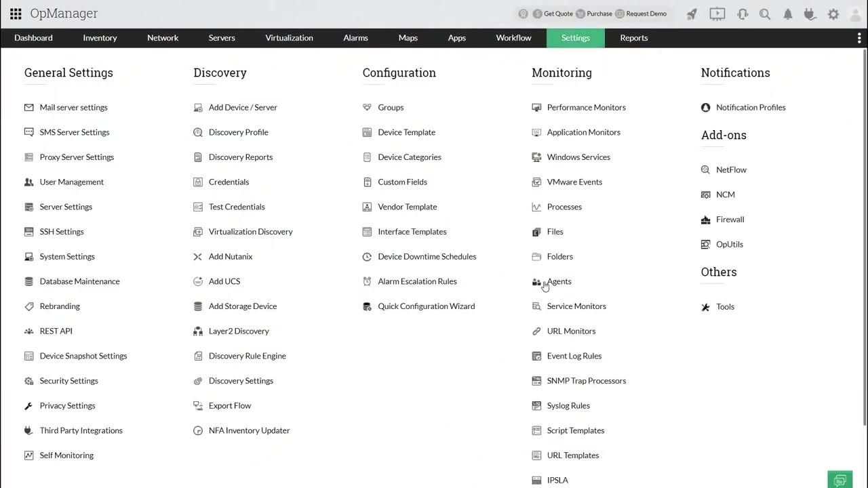Open Proxy Server Settings

(77, 157)
